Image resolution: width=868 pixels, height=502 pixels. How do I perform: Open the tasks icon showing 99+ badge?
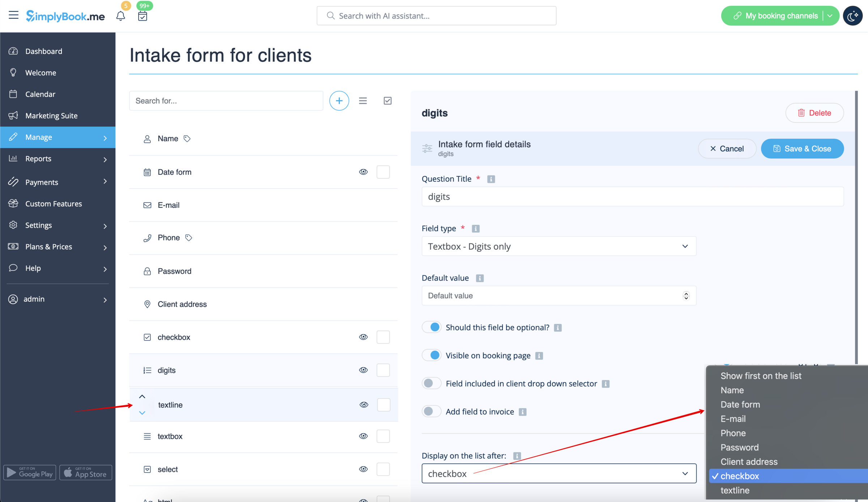tap(142, 16)
